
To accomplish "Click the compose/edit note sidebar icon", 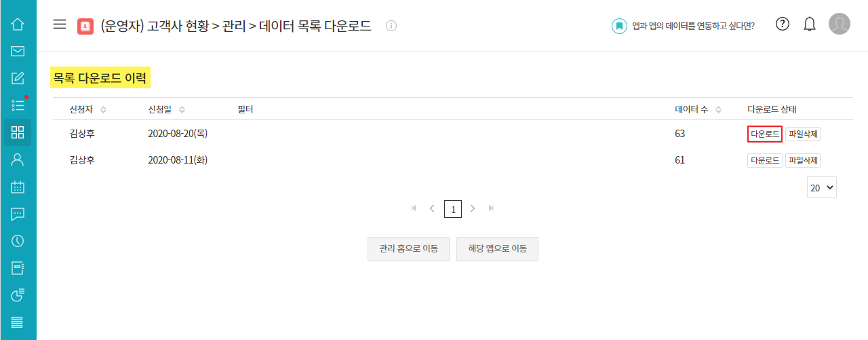I will 18,78.
